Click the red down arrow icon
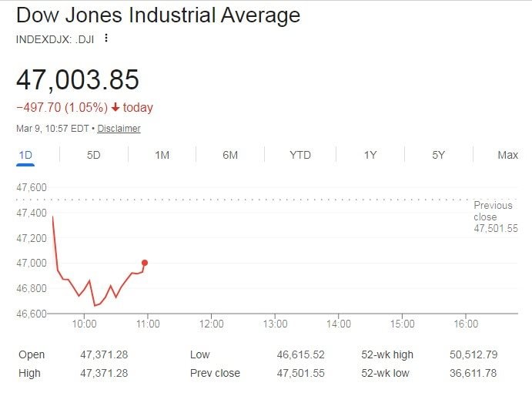The height and width of the screenshot is (403, 532). tap(115, 108)
